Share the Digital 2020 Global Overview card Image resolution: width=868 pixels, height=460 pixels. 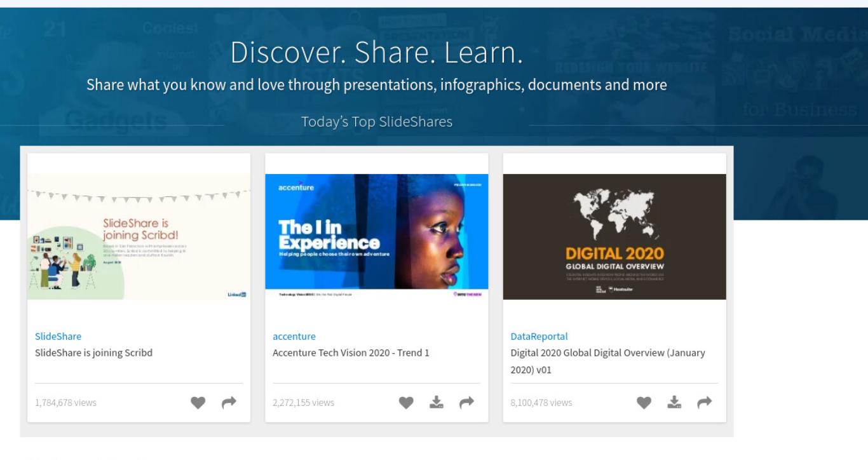704,402
